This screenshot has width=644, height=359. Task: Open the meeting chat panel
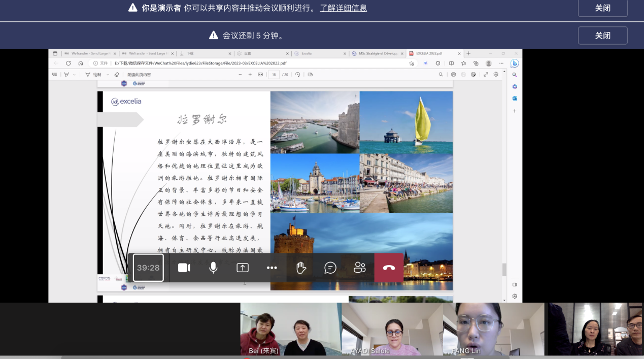coord(330,268)
